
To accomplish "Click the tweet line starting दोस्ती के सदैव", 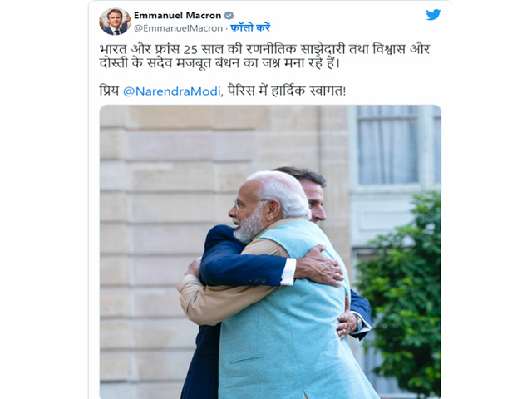I will click(x=219, y=63).
